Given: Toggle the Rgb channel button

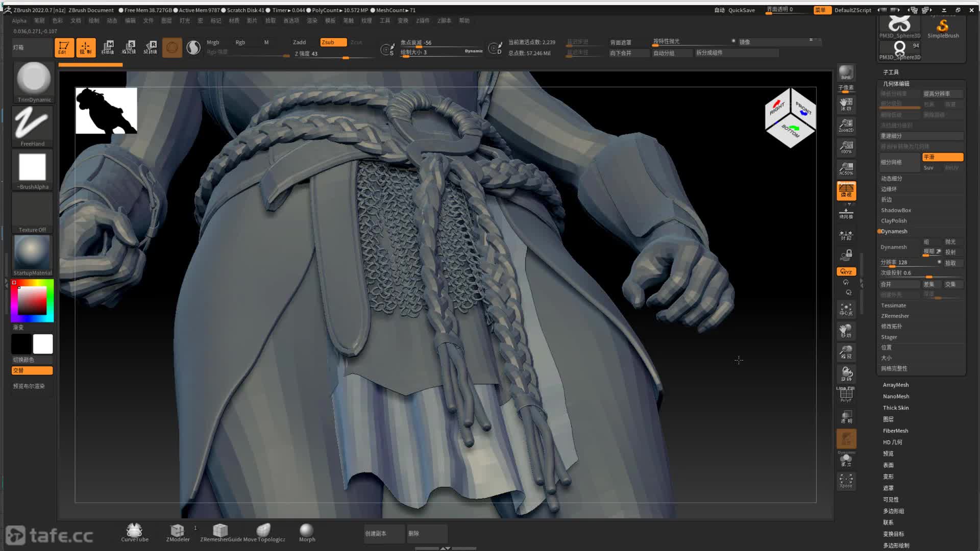Looking at the screenshot, I should click(240, 42).
